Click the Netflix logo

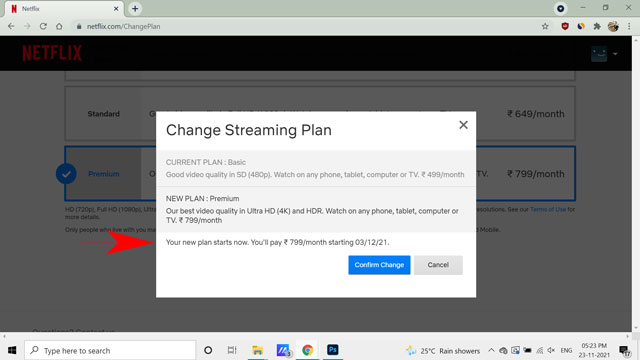point(52,53)
